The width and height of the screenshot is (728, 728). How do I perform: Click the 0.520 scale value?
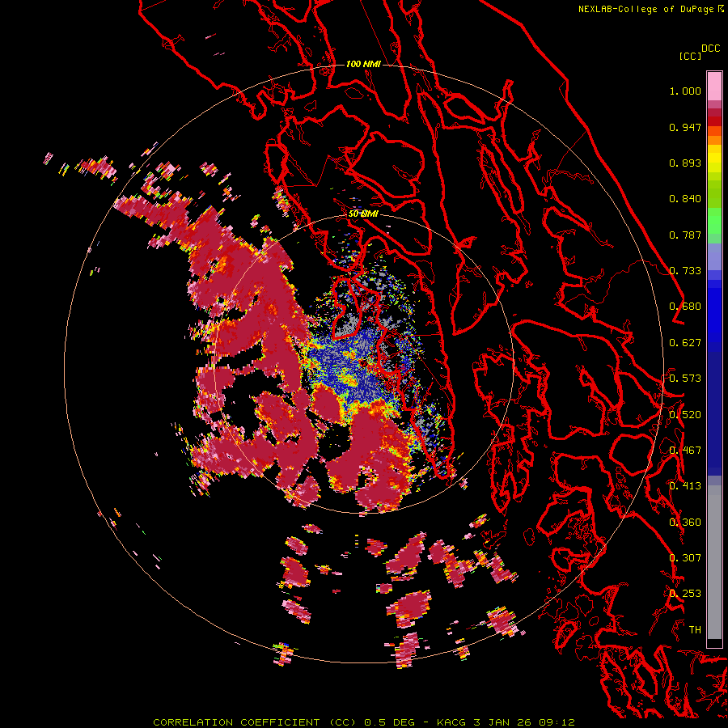click(x=685, y=415)
